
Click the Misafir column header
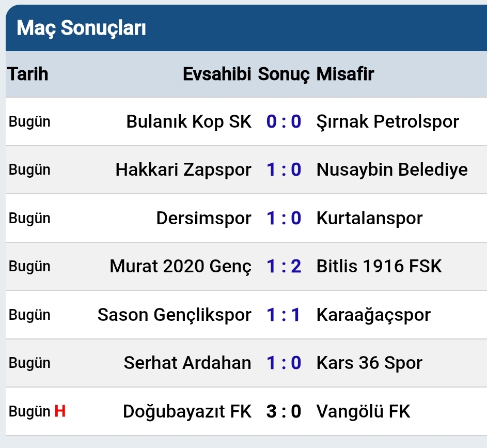click(345, 74)
